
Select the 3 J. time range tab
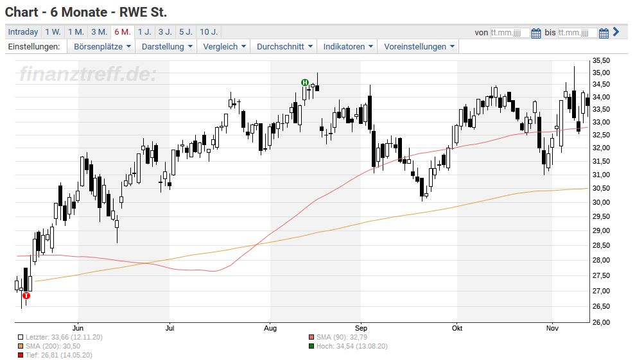tap(165, 32)
